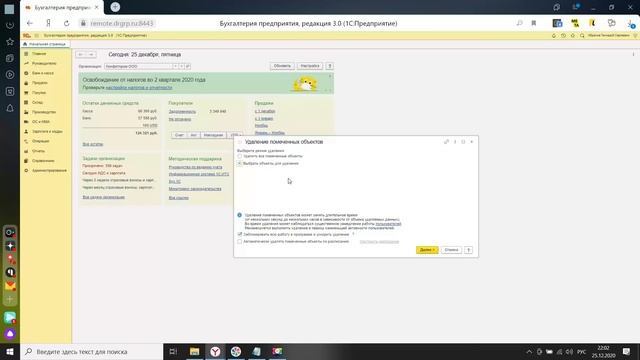Click the help button next to Настройка
Image resolution: width=640 pixels, height=360 pixels.
pyautogui.click(x=329, y=66)
